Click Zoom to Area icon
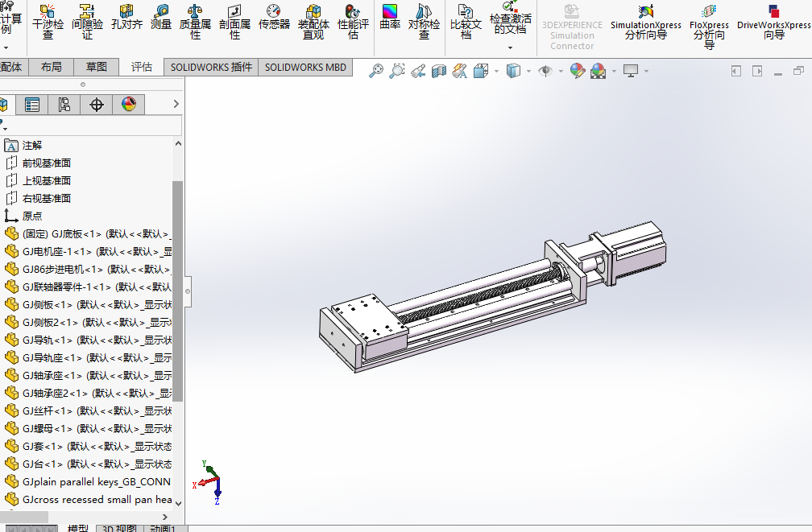The height and width of the screenshot is (532, 812). point(396,71)
